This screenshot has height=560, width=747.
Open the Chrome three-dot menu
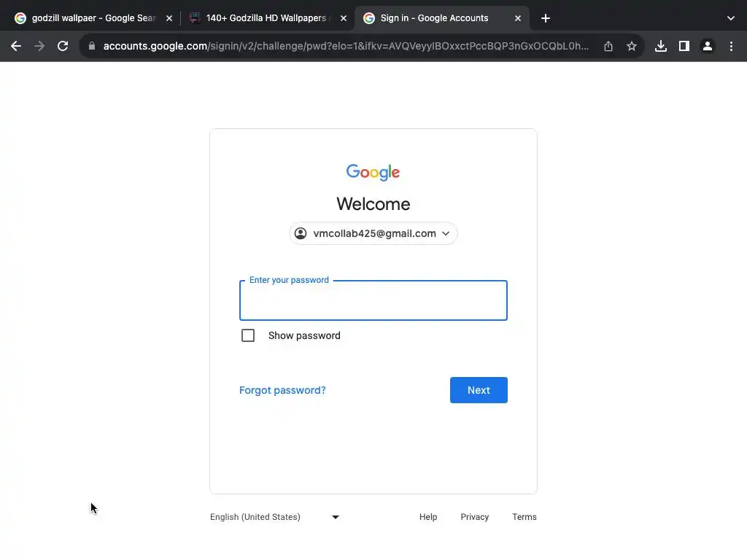coord(731,46)
